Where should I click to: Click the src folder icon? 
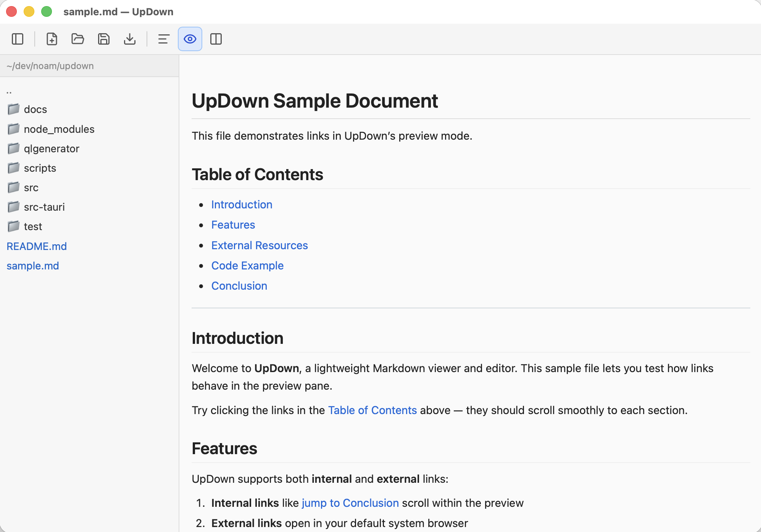[x=13, y=187]
